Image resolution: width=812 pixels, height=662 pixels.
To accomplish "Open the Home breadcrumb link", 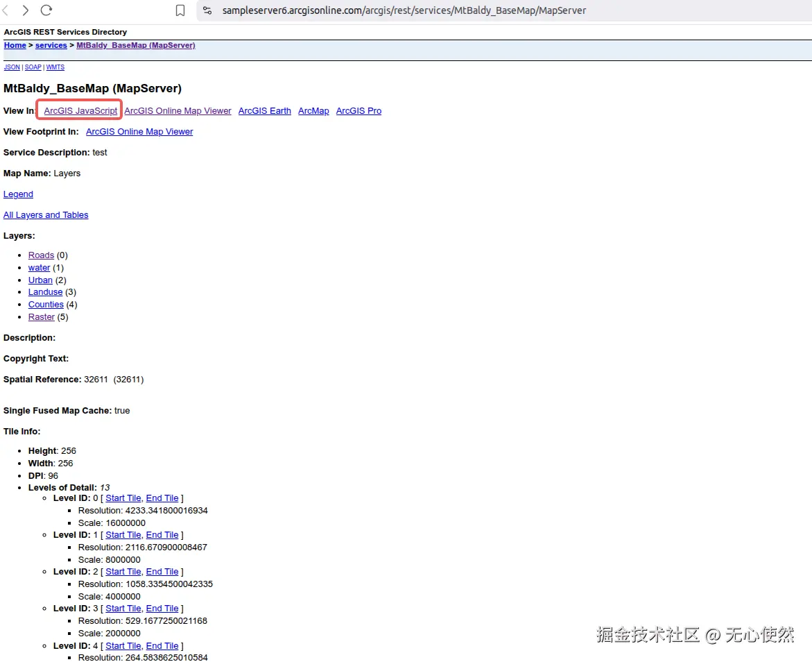I will pyautogui.click(x=15, y=45).
